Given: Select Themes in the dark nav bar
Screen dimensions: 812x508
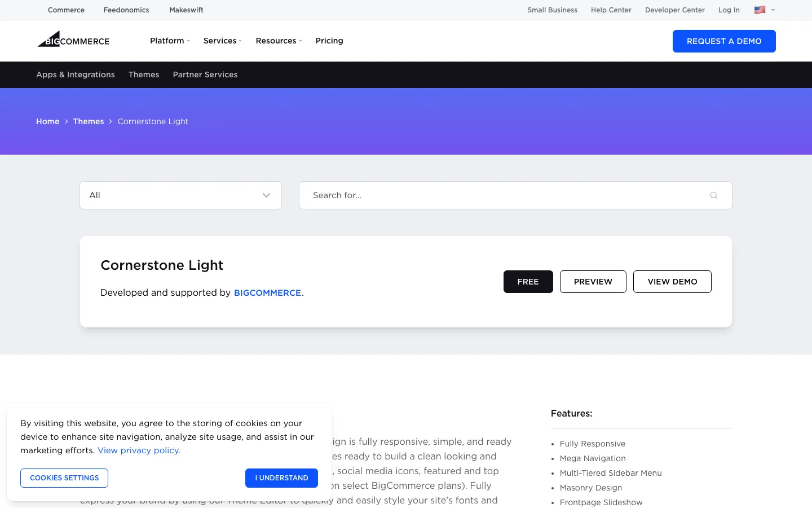Looking at the screenshot, I should (144, 75).
